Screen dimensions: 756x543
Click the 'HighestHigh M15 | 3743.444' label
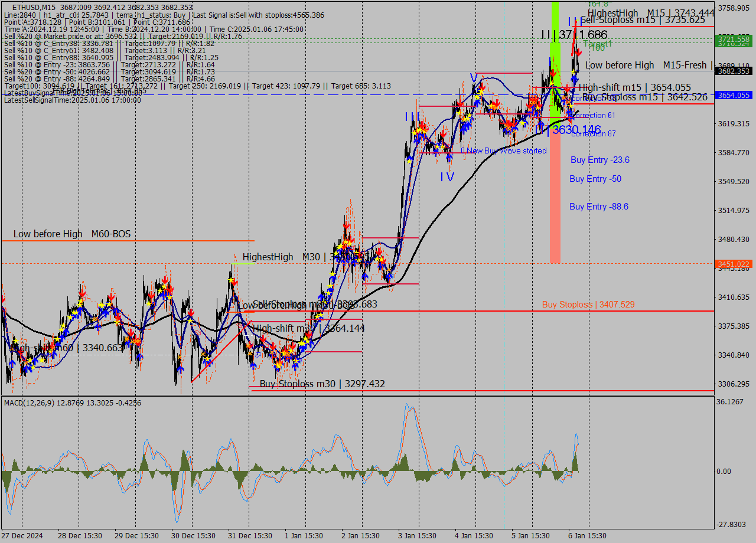(651, 12)
